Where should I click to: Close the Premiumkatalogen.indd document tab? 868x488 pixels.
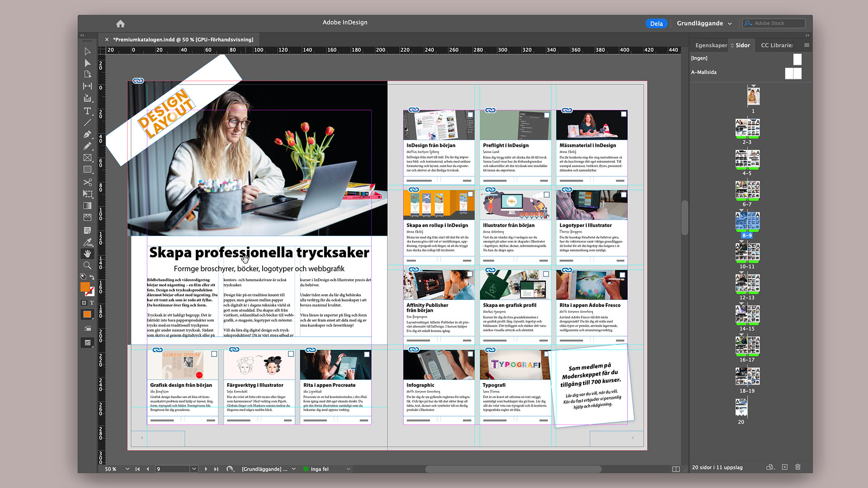(107, 40)
